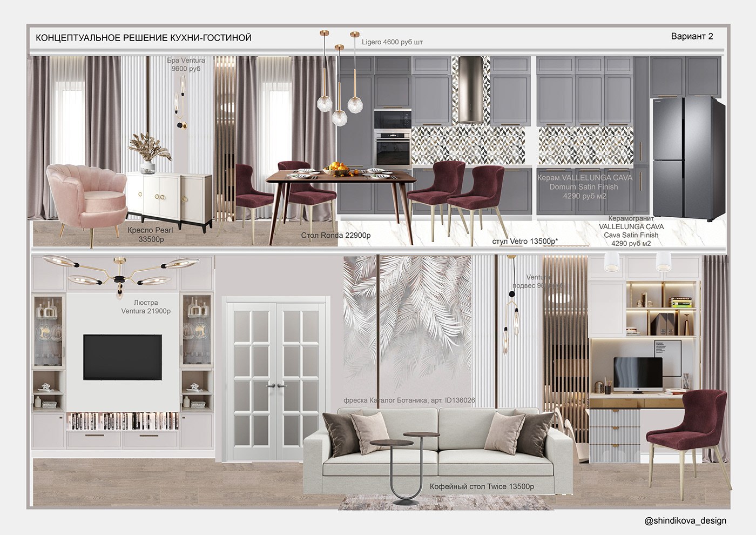The height and width of the screenshot is (535, 756).
Task: Click the 'Вариант 2' label
Action: [x=692, y=36]
